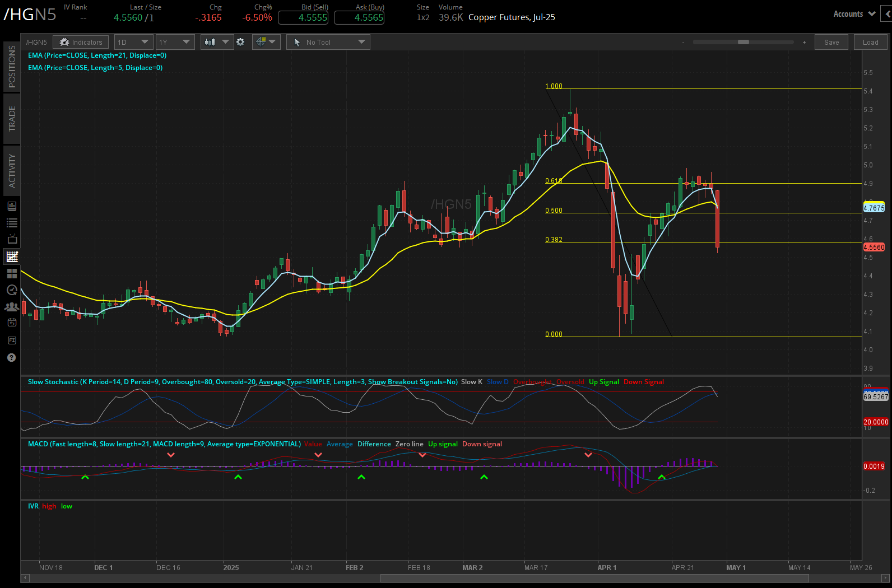Open the TV live feed sidebar icon
892x588 pixels.
coord(12,240)
